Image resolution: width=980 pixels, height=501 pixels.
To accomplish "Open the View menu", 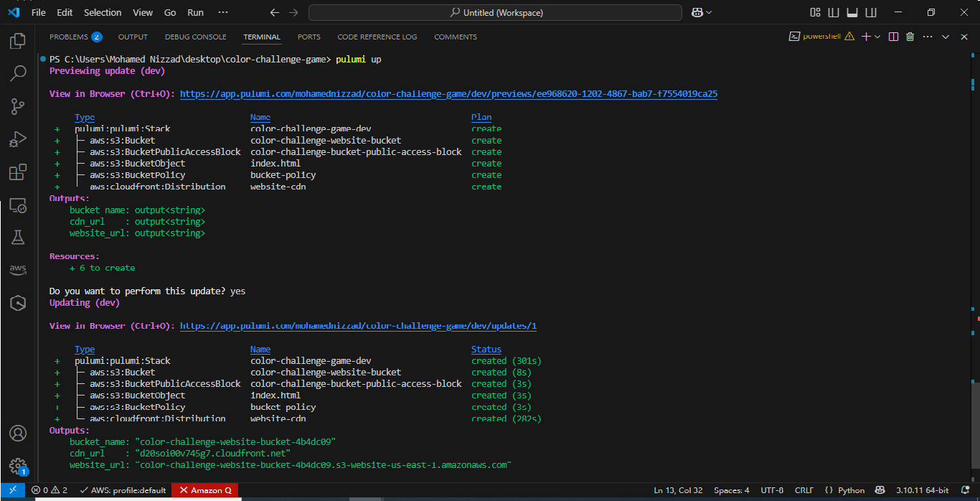I will [x=143, y=12].
